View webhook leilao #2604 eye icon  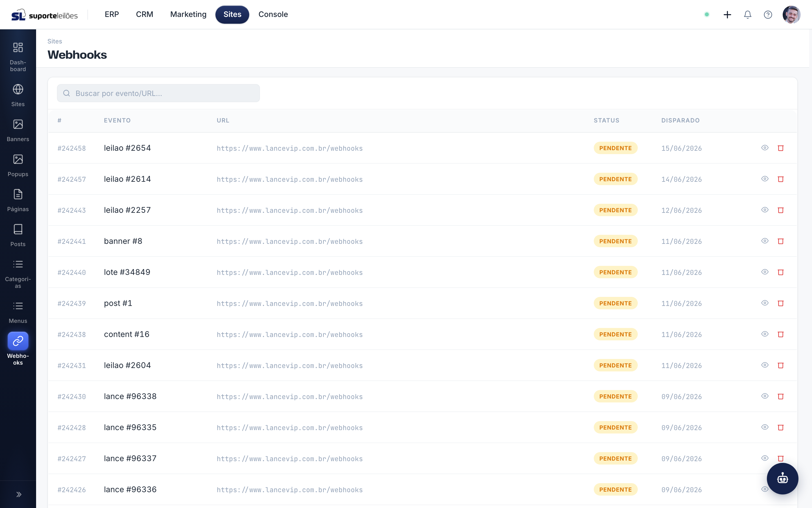765,365
